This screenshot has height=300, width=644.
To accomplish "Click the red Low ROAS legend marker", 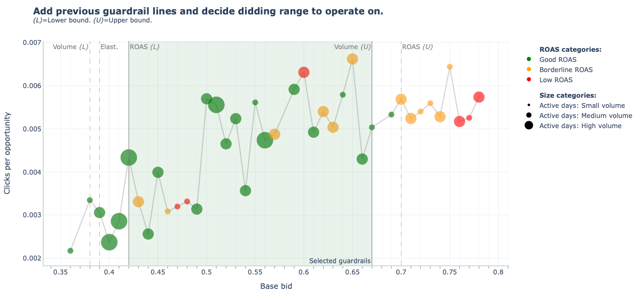I will point(529,80).
